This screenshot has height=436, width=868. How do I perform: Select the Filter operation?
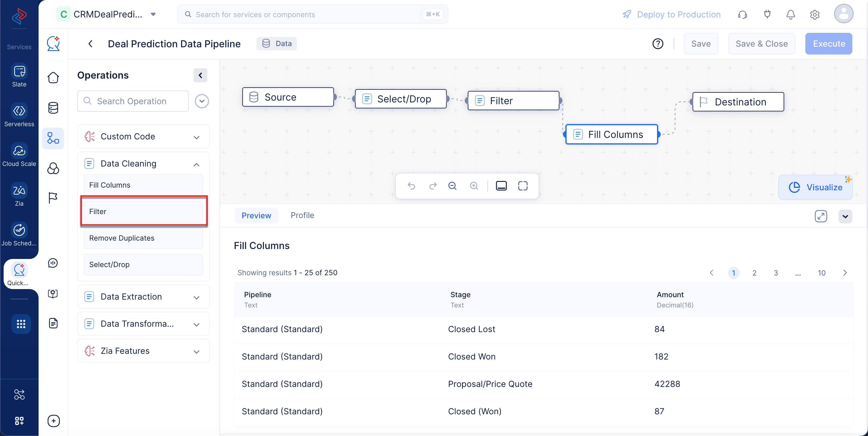tap(143, 211)
